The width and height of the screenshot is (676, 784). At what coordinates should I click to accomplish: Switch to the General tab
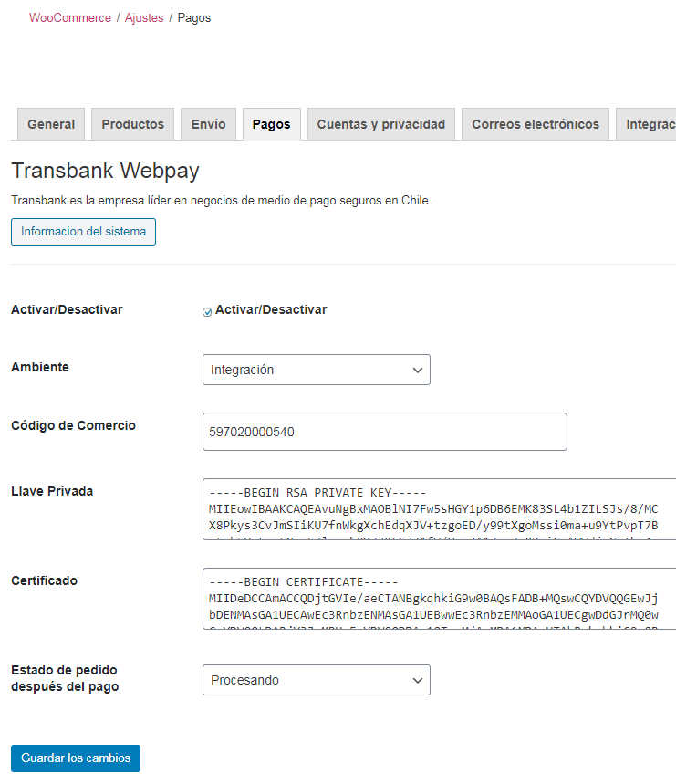tap(51, 124)
